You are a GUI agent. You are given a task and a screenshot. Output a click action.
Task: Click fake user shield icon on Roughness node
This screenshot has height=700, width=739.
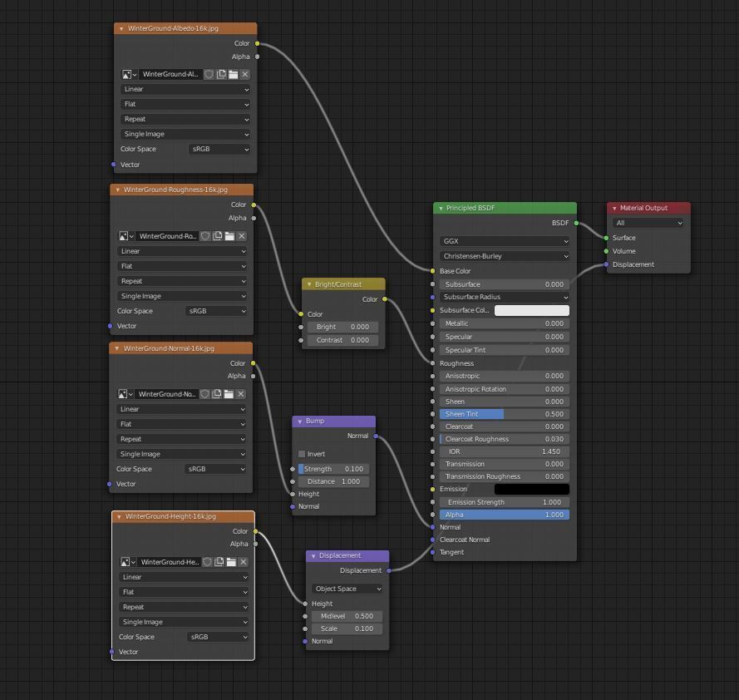205,236
